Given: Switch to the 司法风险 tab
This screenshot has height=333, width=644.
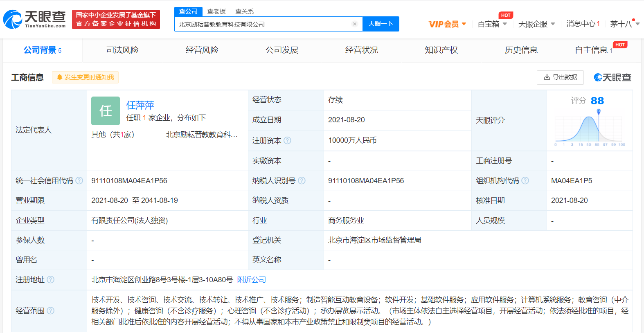Looking at the screenshot, I should tap(122, 50).
